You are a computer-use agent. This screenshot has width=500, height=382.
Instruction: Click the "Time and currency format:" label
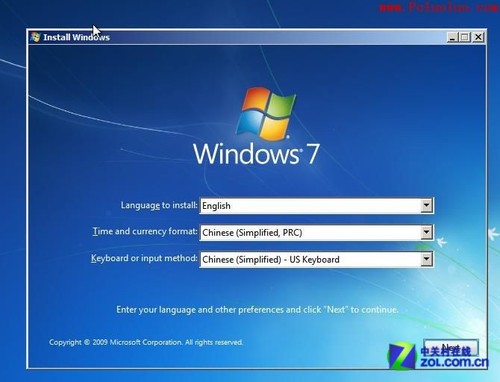tap(145, 231)
